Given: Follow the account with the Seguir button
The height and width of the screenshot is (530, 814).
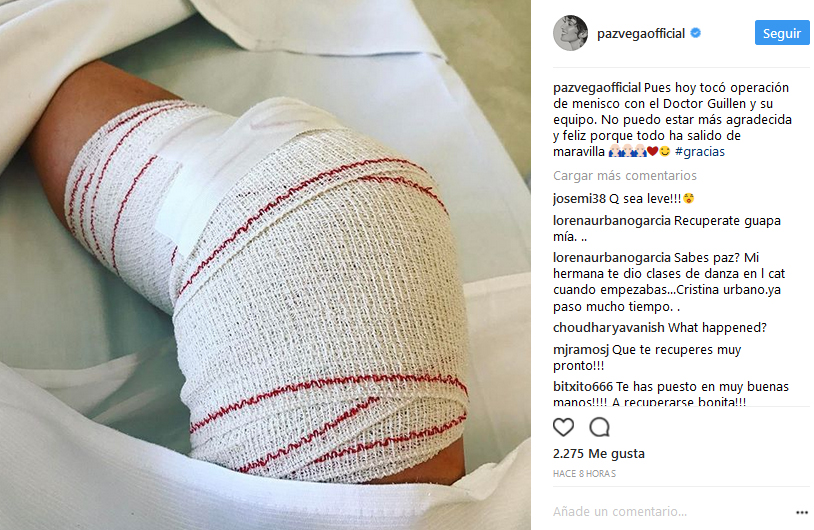Looking at the screenshot, I should 782,33.
